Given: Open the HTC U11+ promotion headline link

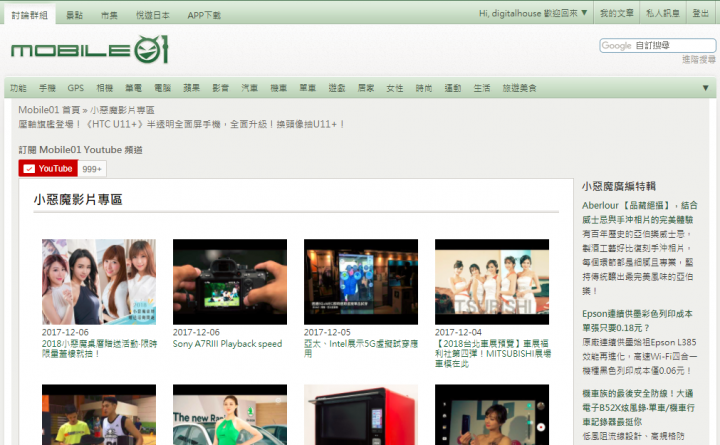Looking at the screenshot, I should tap(181, 124).
